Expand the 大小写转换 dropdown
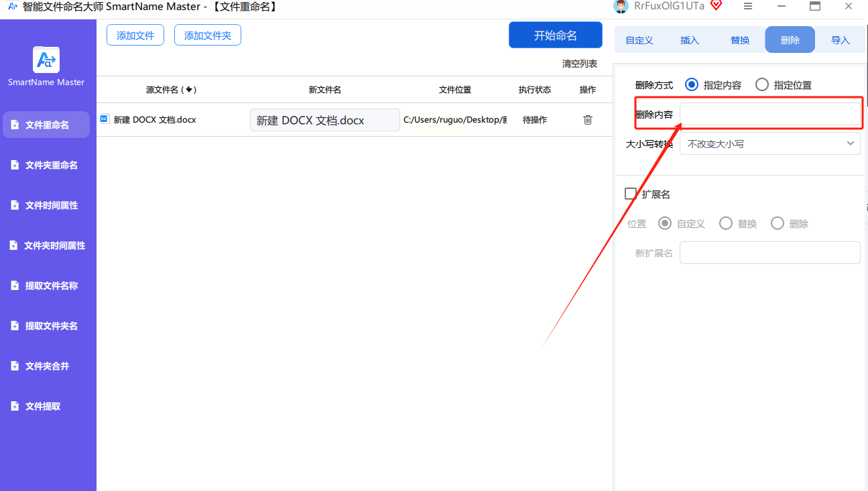The image size is (868, 491). [x=770, y=143]
